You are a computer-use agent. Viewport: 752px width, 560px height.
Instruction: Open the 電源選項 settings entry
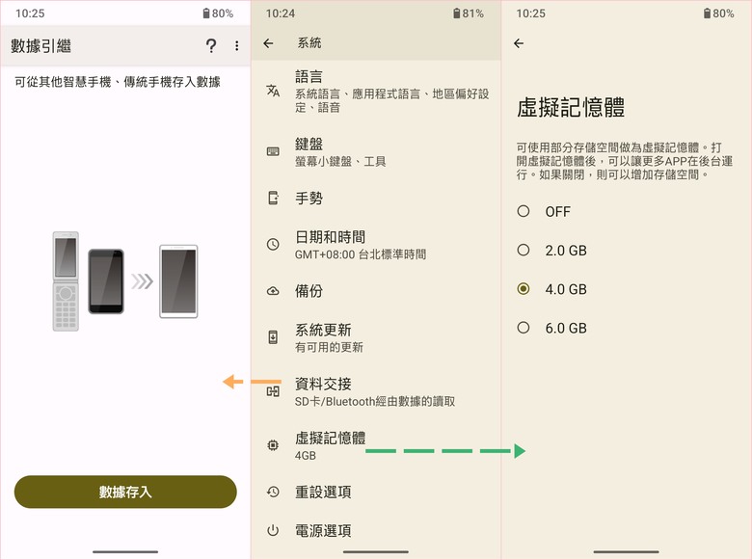pyautogui.click(x=376, y=530)
